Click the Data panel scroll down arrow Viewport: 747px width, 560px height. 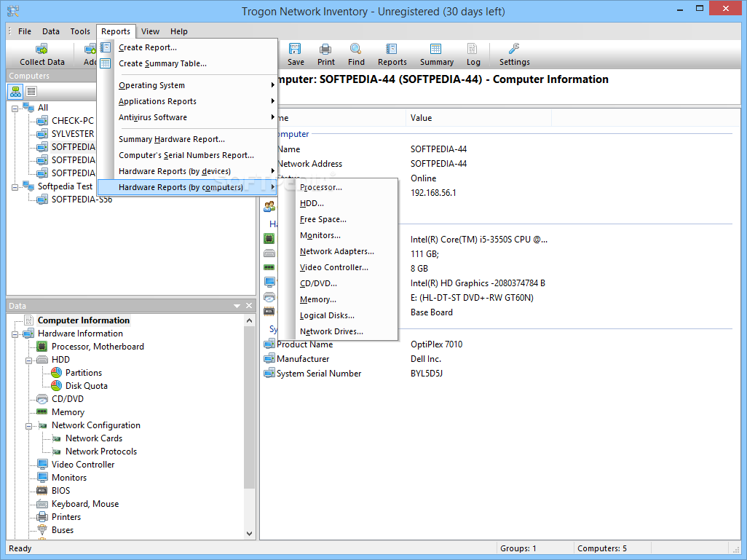tap(249, 534)
